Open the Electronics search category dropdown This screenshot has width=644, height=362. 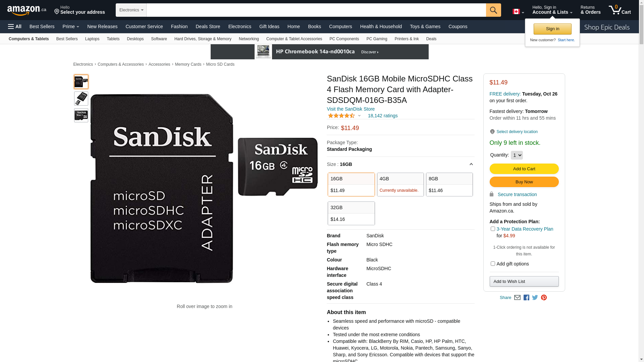click(131, 10)
